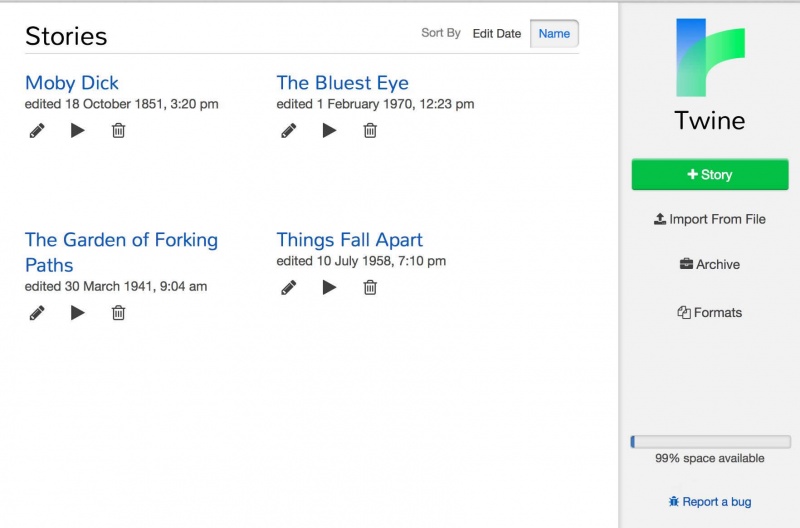800x528 pixels.
Task: Click pencil icon under The Bluest Eye
Action: click(x=289, y=130)
